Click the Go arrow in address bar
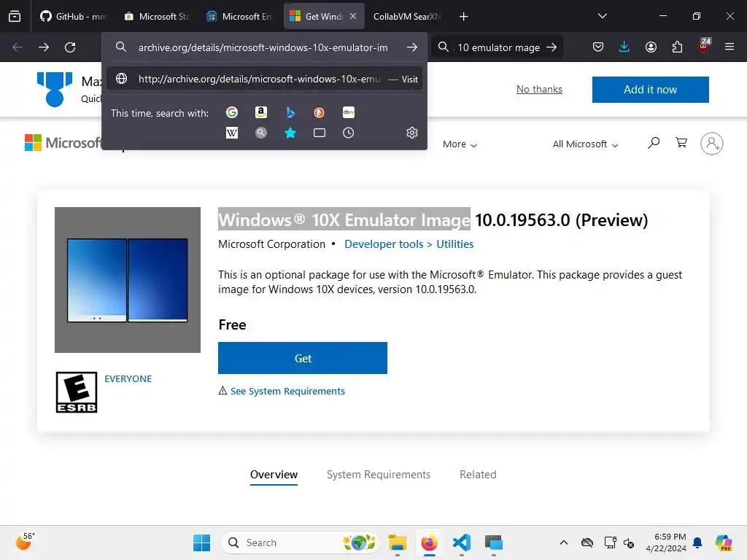 (x=412, y=47)
